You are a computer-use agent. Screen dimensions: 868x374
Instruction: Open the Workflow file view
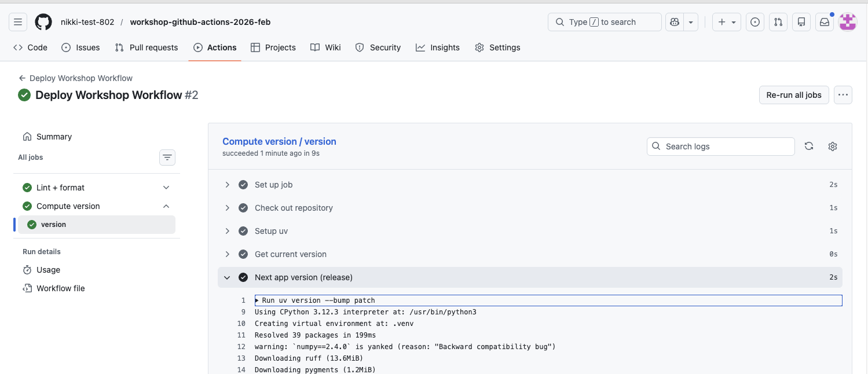[x=60, y=288]
